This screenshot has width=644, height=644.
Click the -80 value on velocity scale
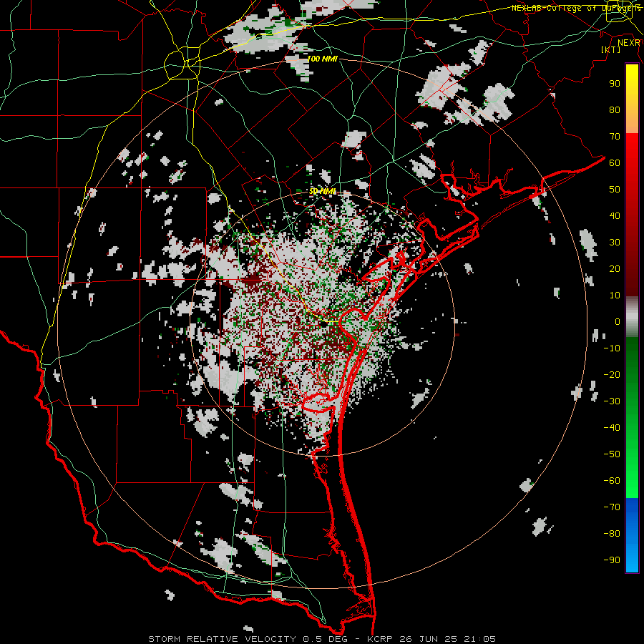coord(612,534)
